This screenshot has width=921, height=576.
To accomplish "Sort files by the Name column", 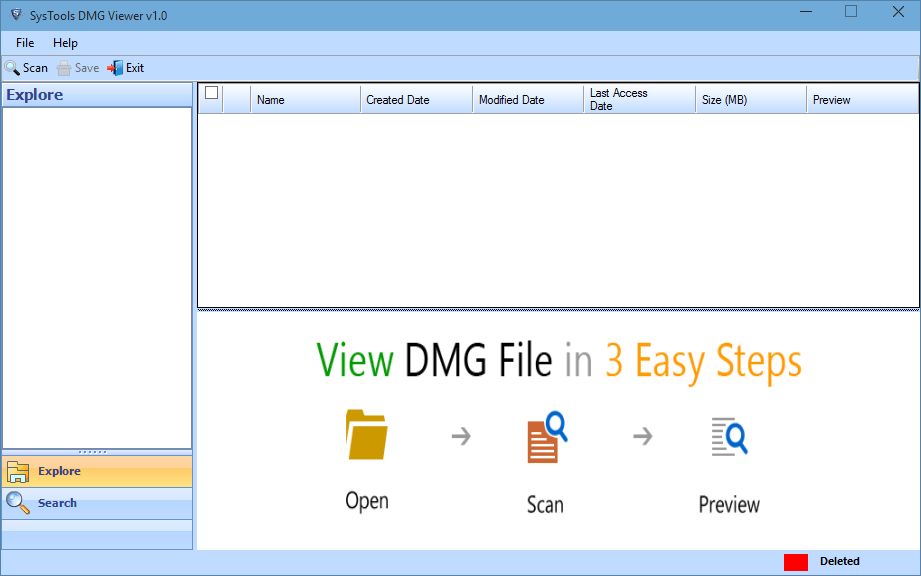I will click(x=270, y=99).
